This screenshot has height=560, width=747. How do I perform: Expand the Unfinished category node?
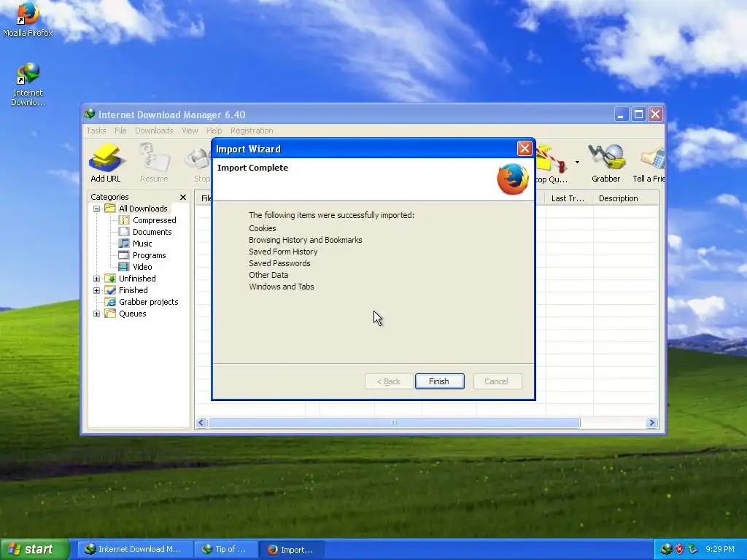(x=97, y=279)
